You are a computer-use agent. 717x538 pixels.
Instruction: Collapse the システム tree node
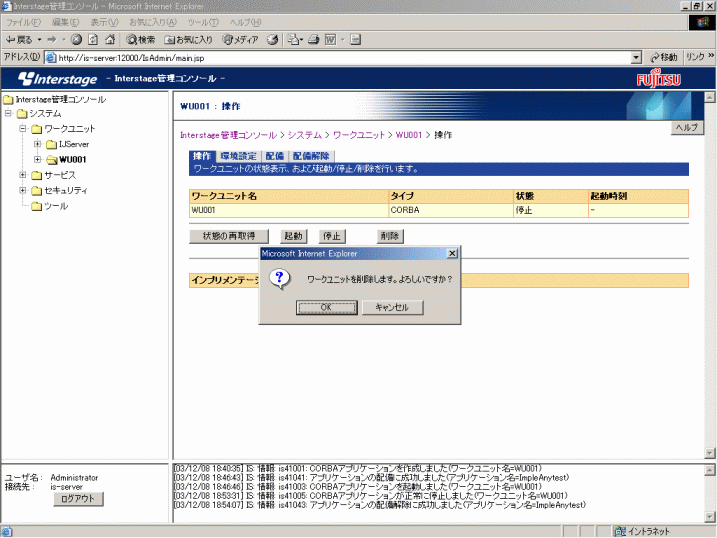point(8,113)
